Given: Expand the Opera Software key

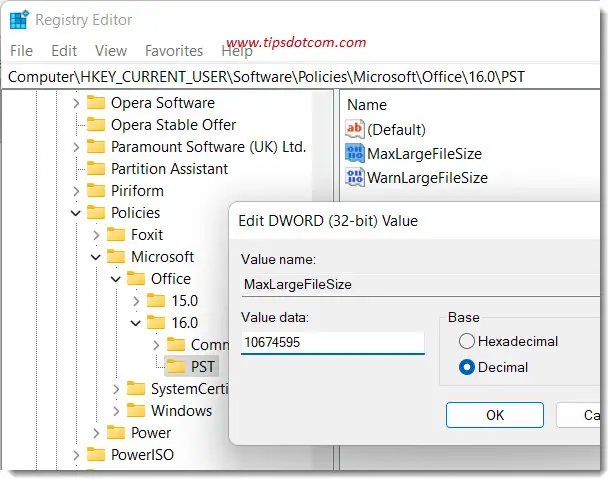Looking at the screenshot, I should [x=76, y=103].
